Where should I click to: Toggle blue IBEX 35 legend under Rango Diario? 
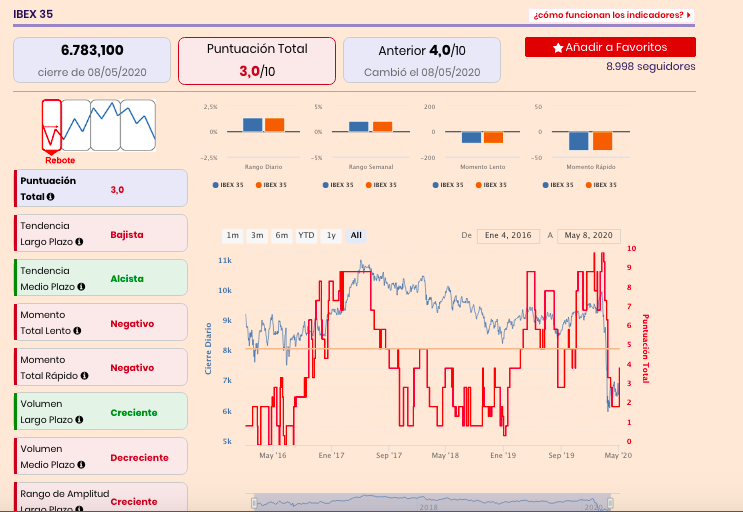[x=228, y=185]
